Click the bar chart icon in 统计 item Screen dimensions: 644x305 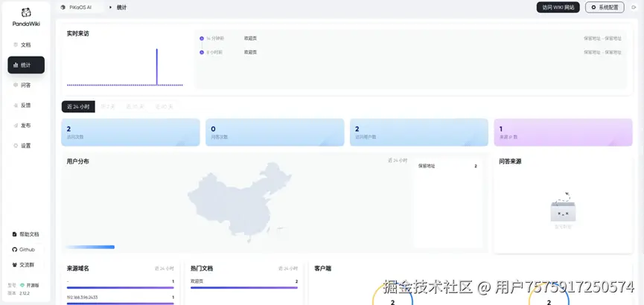coord(16,65)
